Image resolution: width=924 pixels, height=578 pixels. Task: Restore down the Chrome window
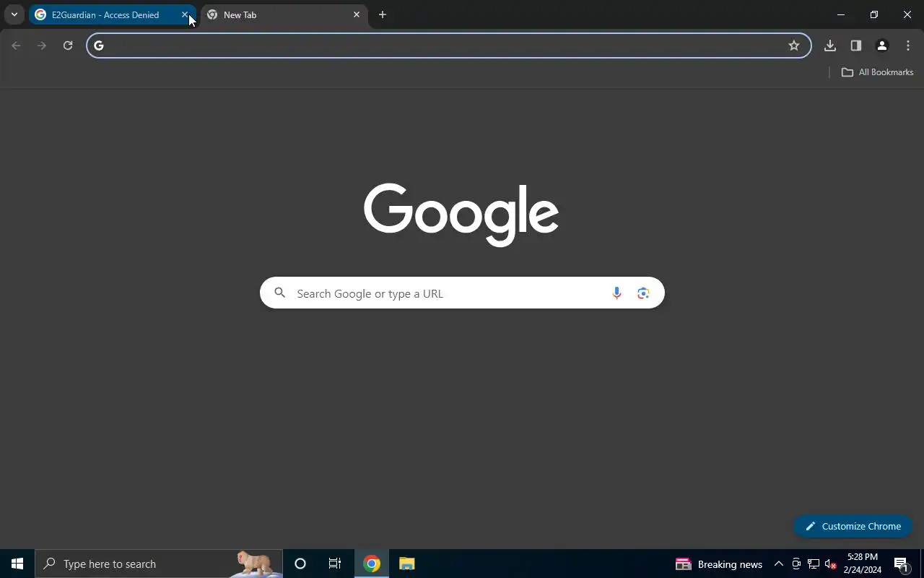(874, 14)
